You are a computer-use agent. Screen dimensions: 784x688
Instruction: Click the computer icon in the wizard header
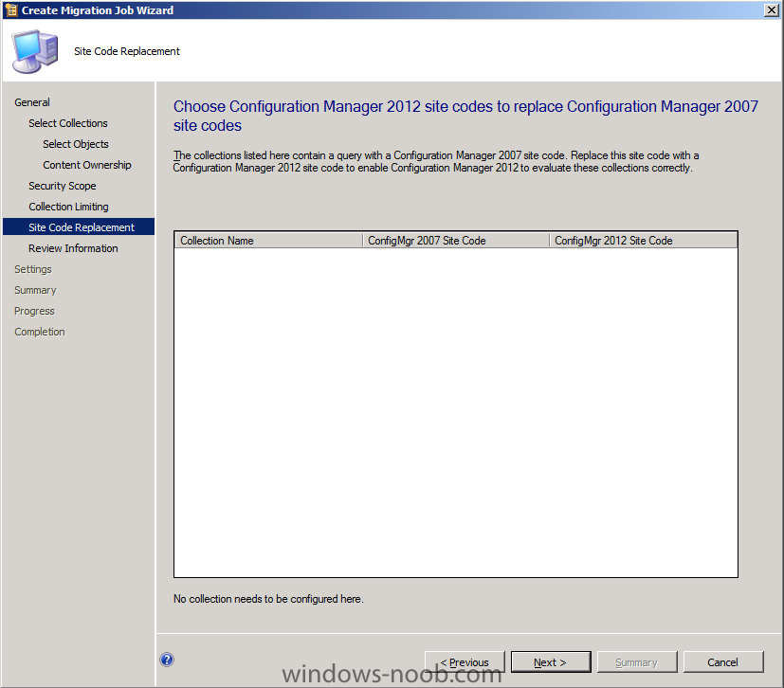tap(35, 51)
